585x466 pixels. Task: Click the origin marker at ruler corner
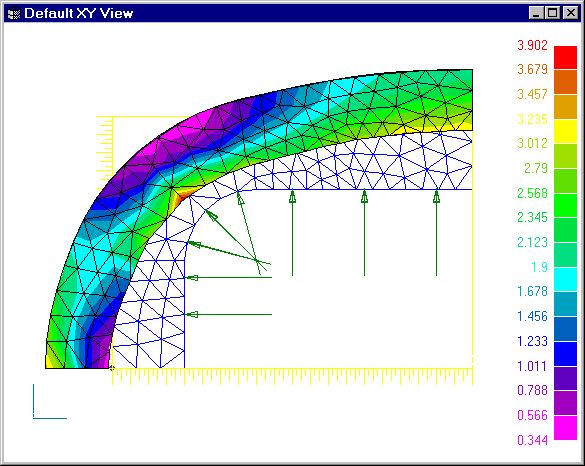pos(112,368)
